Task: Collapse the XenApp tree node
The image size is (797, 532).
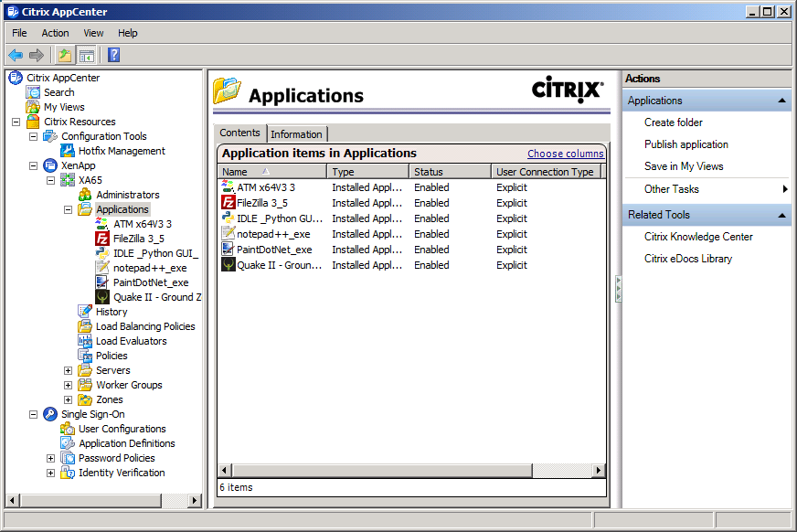Action: (x=34, y=165)
